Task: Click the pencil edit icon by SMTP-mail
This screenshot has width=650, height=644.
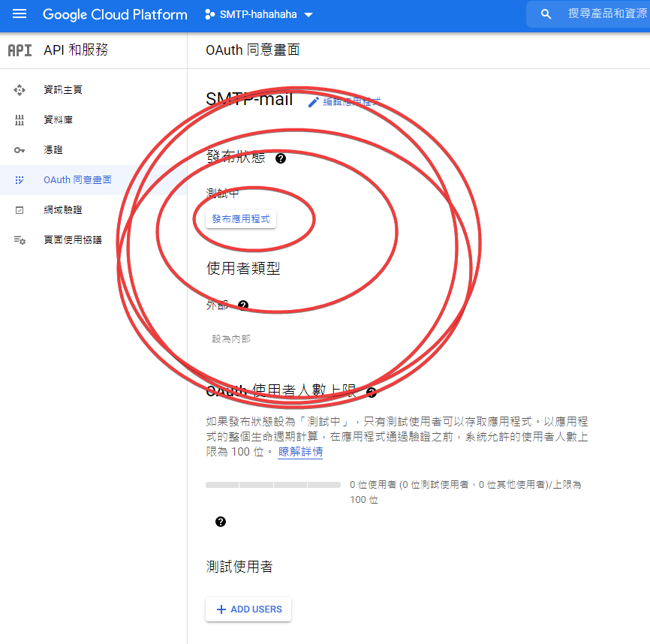Action: 314,102
